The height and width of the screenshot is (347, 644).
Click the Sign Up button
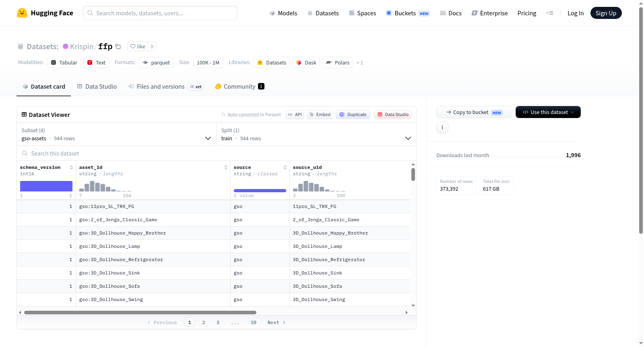(606, 13)
